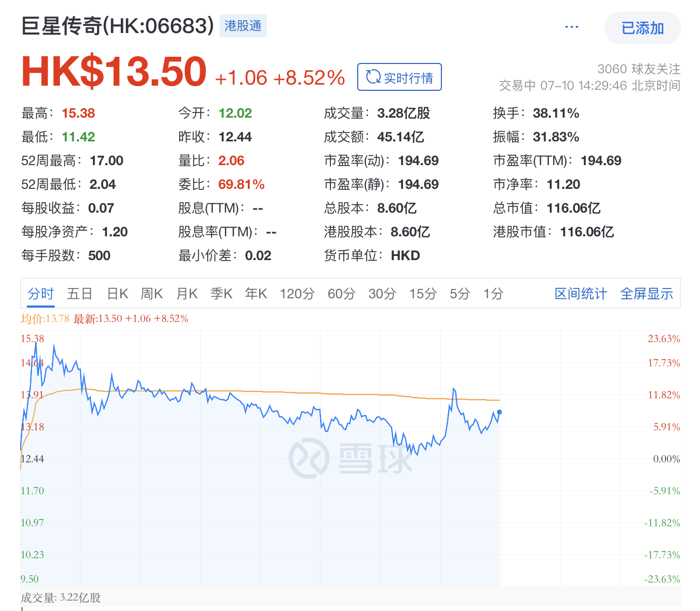This screenshot has height=611, width=700.
Task: Click the blue latest-price dot on chart
Action: [x=499, y=412]
